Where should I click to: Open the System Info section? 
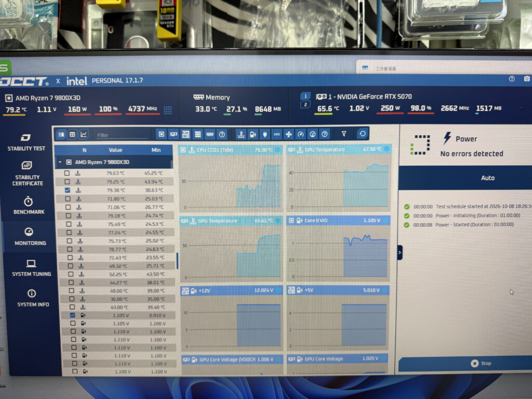coord(33,298)
